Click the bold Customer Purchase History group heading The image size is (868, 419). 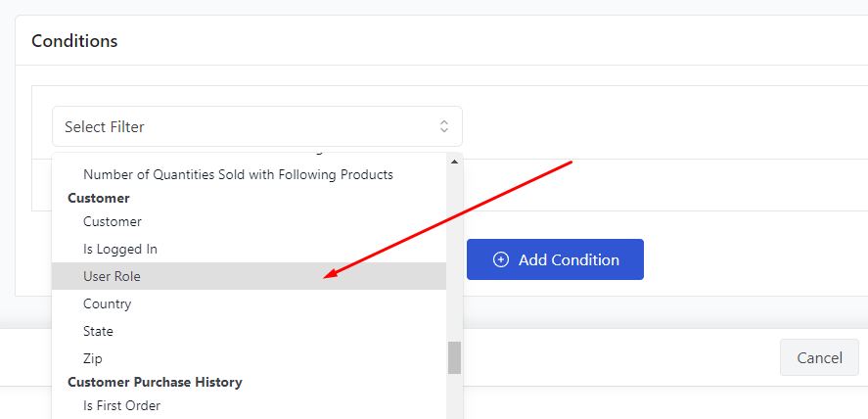(155, 382)
